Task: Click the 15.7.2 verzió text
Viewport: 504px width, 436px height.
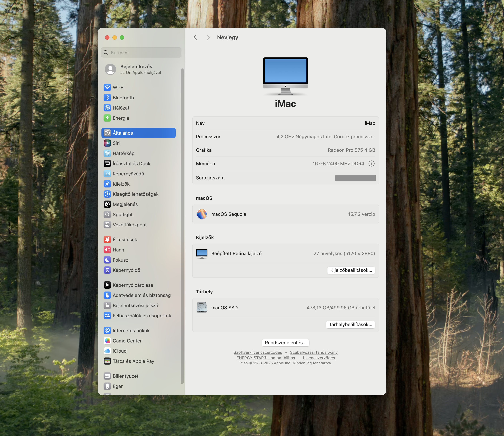Action: [361, 214]
